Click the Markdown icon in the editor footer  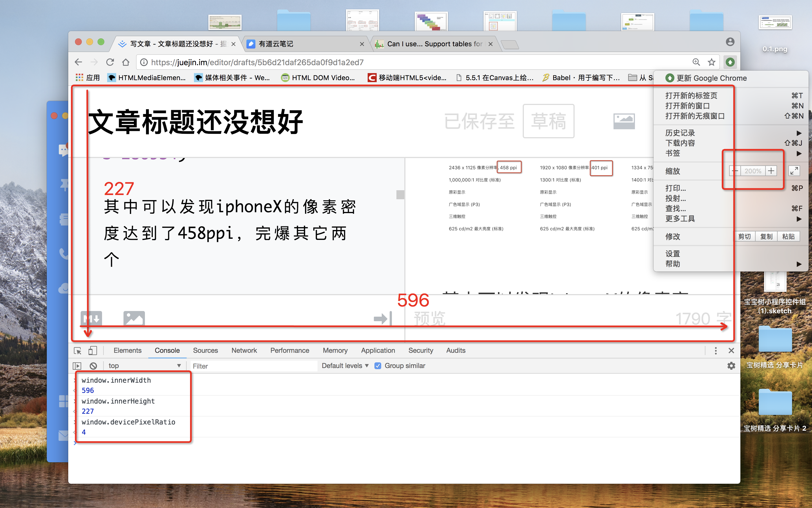click(91, 318)
